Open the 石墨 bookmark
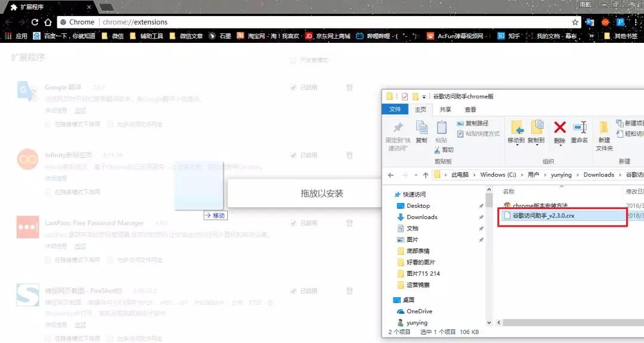This screenshot has height=343, width=644. pos(219,36)
